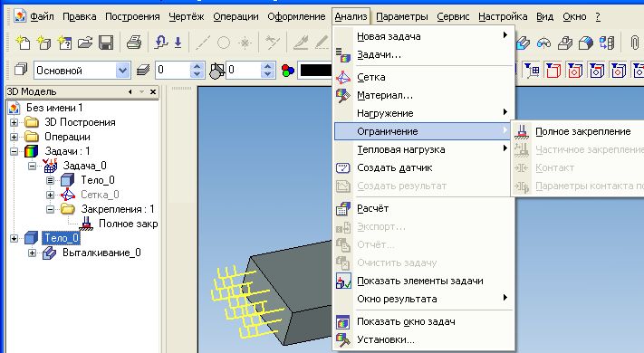Image resolution: width=644 pixels, height=353 pixels.
Task: Collapse the Задачи : 1 tree node
Action: 14,151
